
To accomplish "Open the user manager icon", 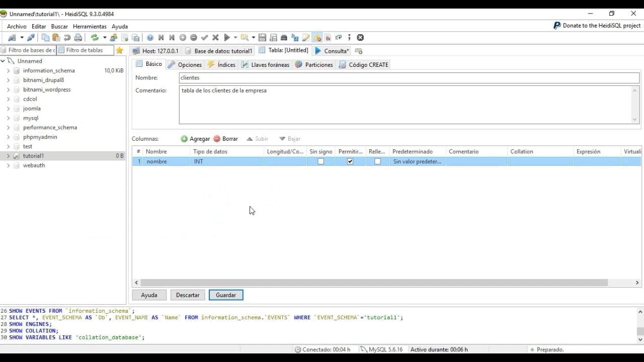I will click(x=114, y=38).
